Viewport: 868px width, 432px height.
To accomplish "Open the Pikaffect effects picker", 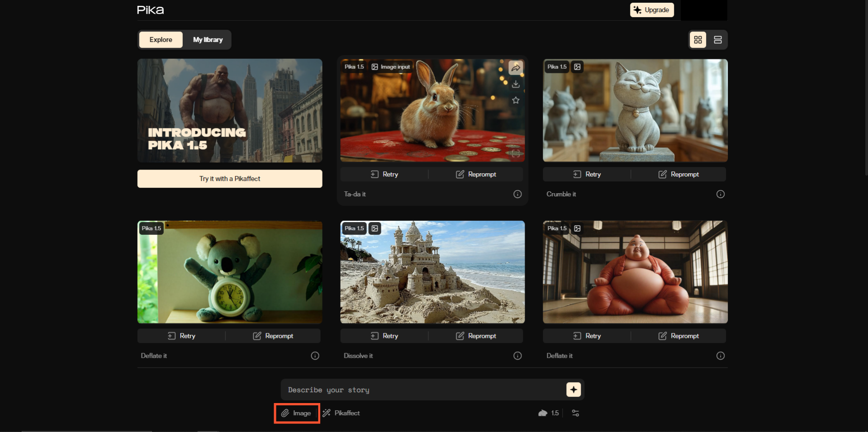I will [x=341, y=413].
